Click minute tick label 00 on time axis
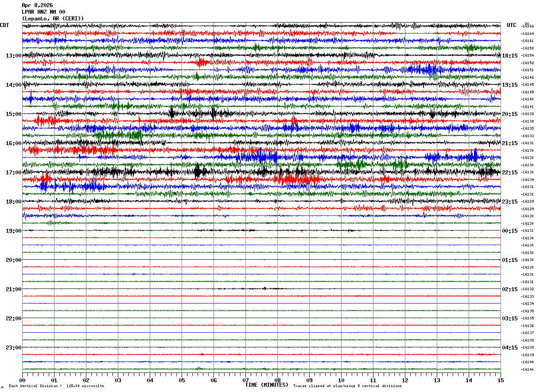Viewport: 536px width, 392px height. tap(23, 380)
